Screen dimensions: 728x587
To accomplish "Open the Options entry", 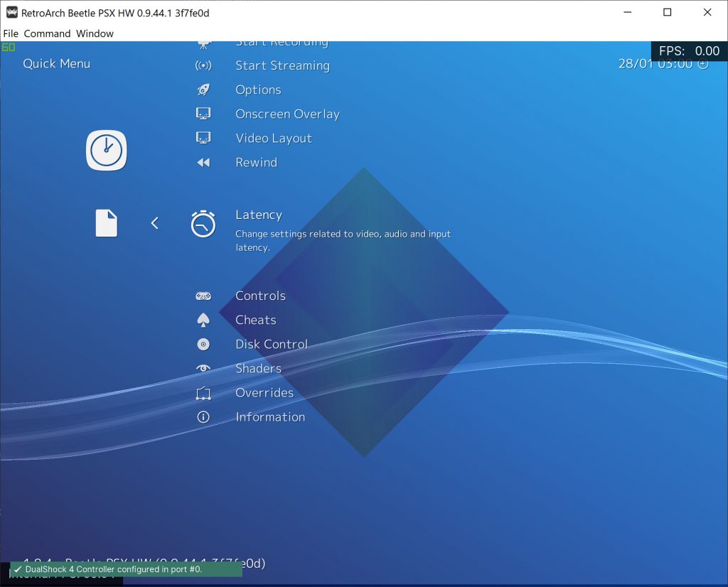I will tap(258, 90).
